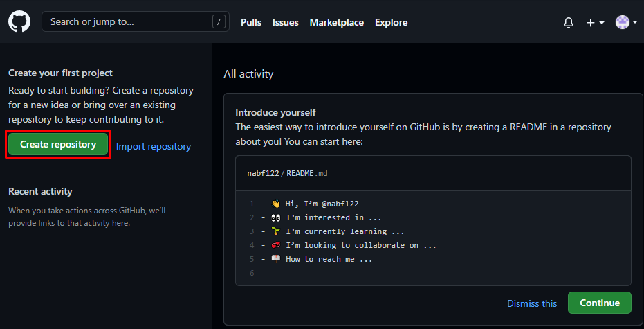This screenshot has width=644, height=329.
Task: Select the line "Hi, I'm @nabf122"
Action: click(x=322, y=204)
